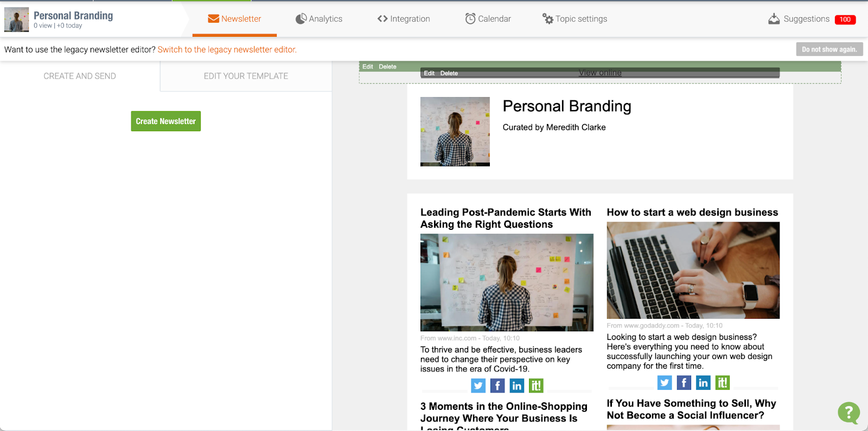Open '3 Moments in the Online-Shopping Journey' article

tap(504, 417)
